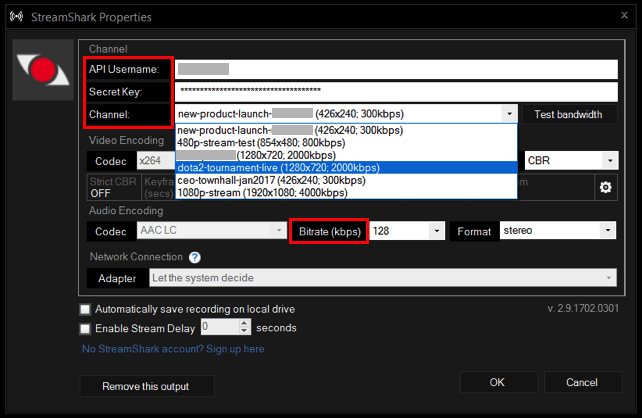
Task: Focus the Secret Key field
Action: tap(396, 92)
